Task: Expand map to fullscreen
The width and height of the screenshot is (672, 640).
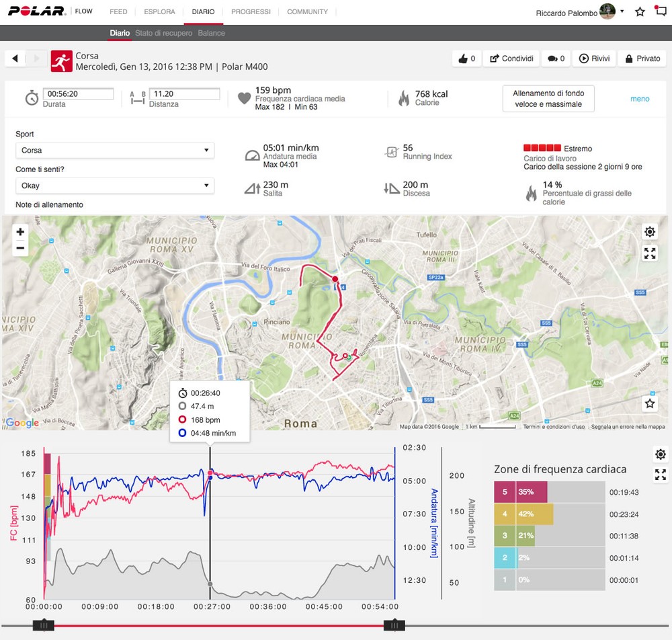Action: [649, 253]
